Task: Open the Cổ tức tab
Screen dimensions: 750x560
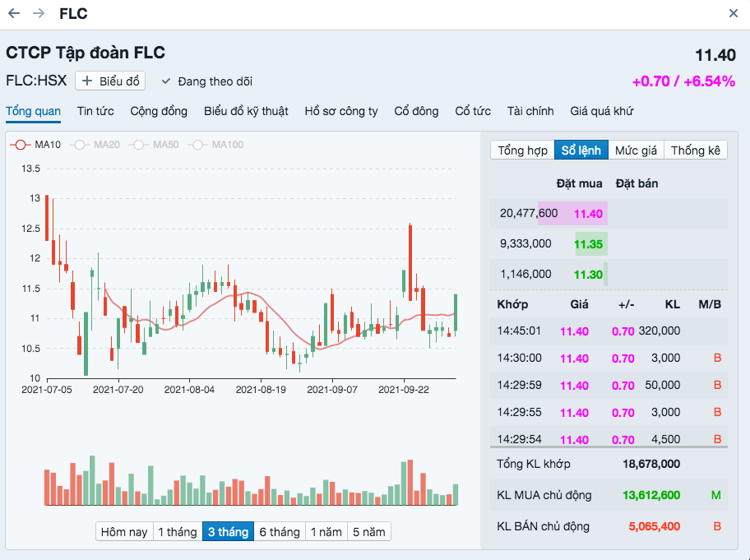Action: pos(473,112)
